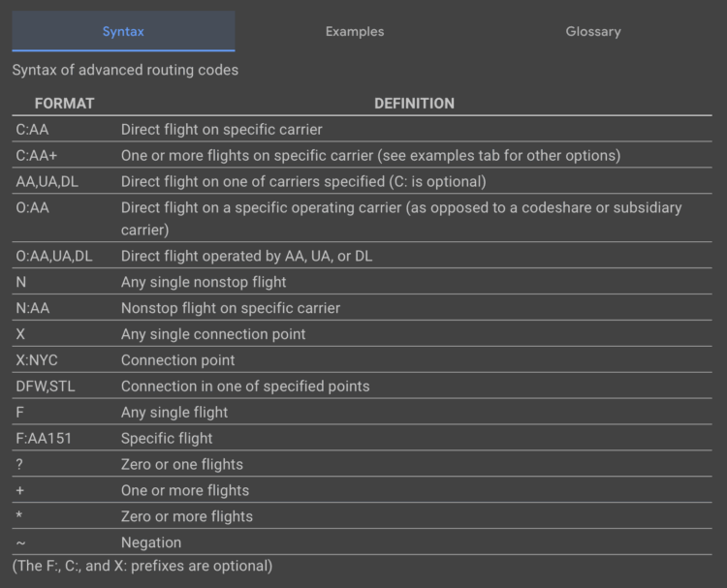
Task: Click the Negation definition text
Action: (x=150, y=542)
